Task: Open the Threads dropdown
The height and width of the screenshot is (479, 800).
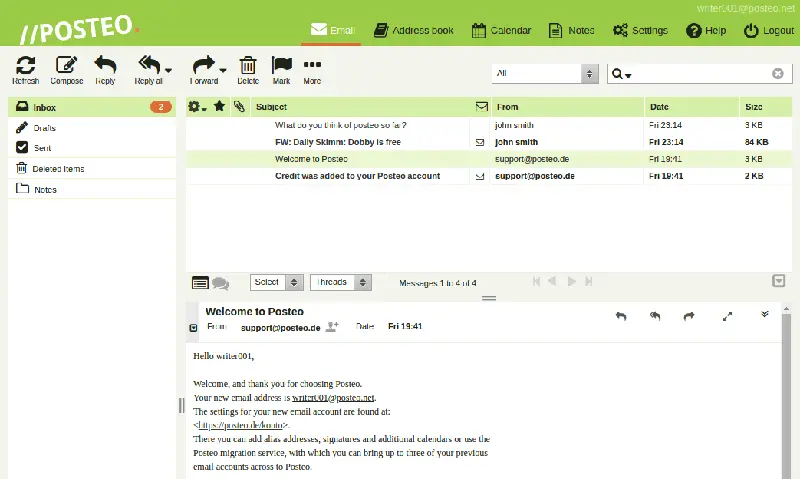Action: pyautogui.click(x=341, y=282)
